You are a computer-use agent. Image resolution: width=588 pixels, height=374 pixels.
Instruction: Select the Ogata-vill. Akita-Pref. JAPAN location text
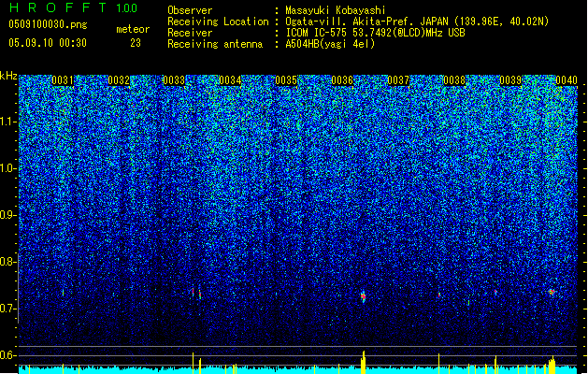(417, 22)
